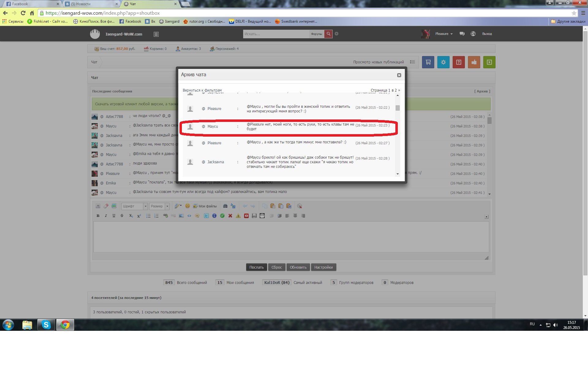This screenshot has height=389, width=588.
Task: Click the insert link icon
Action: coord(165,216)
